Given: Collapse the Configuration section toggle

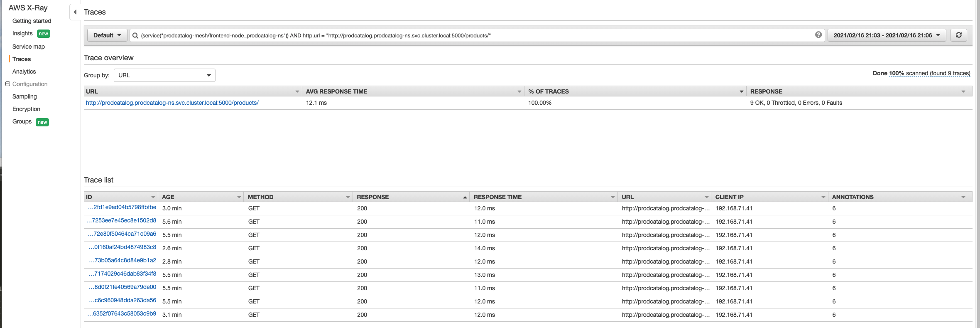Looking at the screenshot, I should (x=7, y=84).
